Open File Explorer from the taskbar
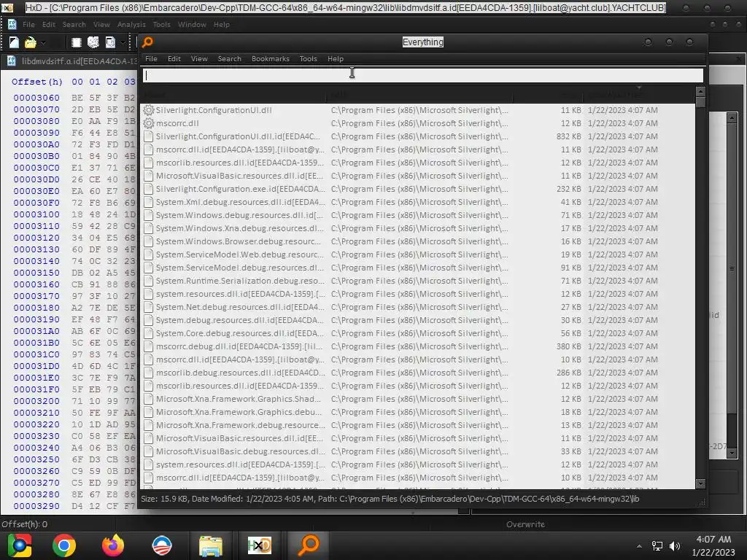This screenshot has height=560, width=747. pyautogui.click(x=211, y=545)
